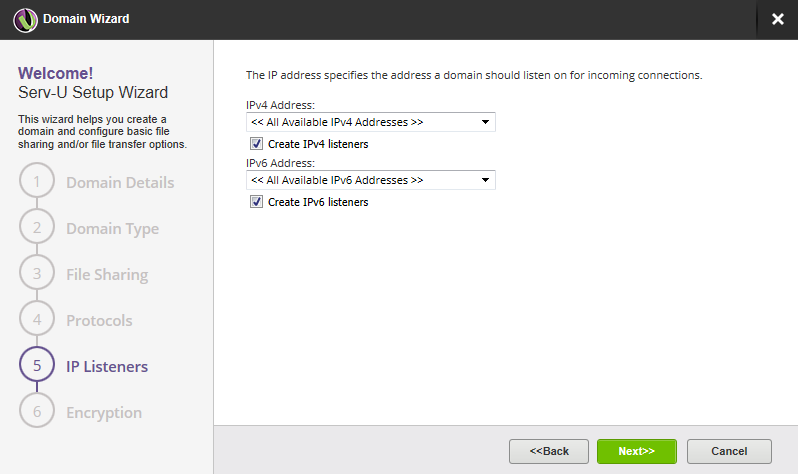798x474 pixels.
Task: Click the step 2 circle icon
Action: click(x=36, y=228)
